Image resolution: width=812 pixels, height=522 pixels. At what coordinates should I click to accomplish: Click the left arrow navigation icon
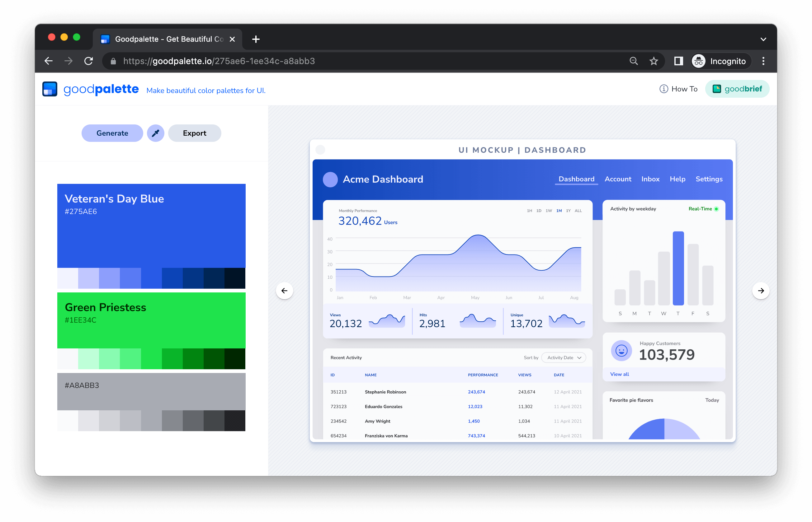(285, 290)
